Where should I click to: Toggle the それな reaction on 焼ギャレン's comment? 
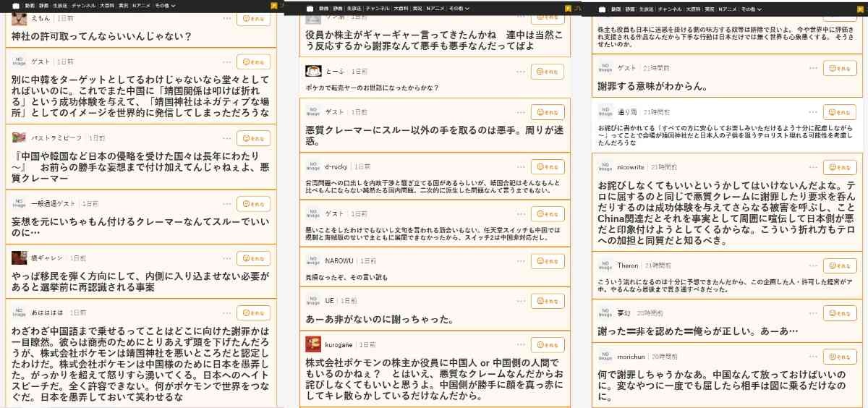point(253,258)
